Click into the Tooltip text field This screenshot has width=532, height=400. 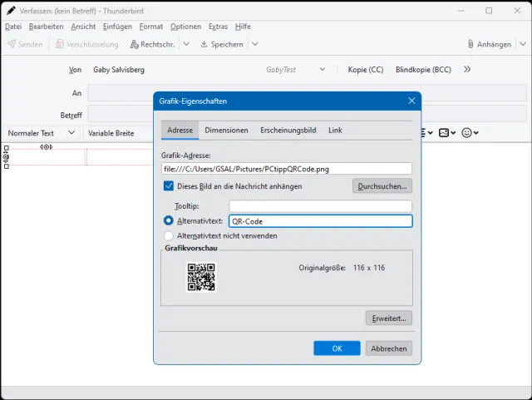coord(320,206)
